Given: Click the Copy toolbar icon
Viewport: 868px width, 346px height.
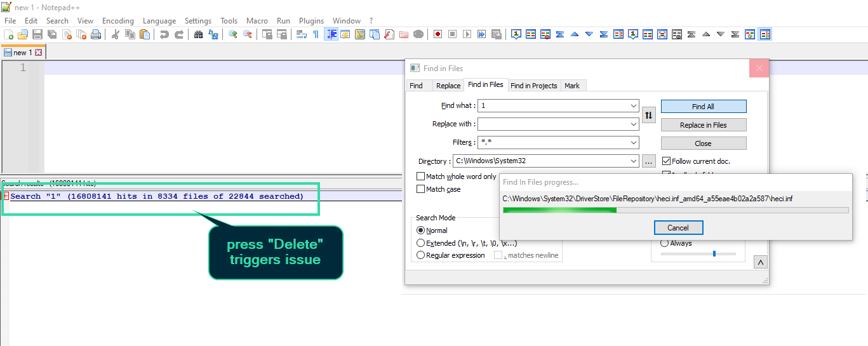Looking at the screenshot, I should tap(130, 34).
